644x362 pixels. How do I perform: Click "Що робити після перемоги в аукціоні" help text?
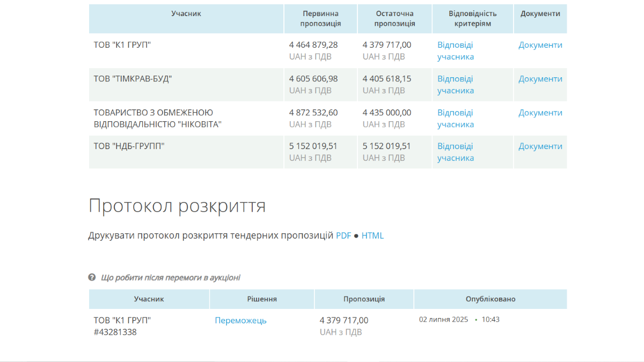point(171,277)
